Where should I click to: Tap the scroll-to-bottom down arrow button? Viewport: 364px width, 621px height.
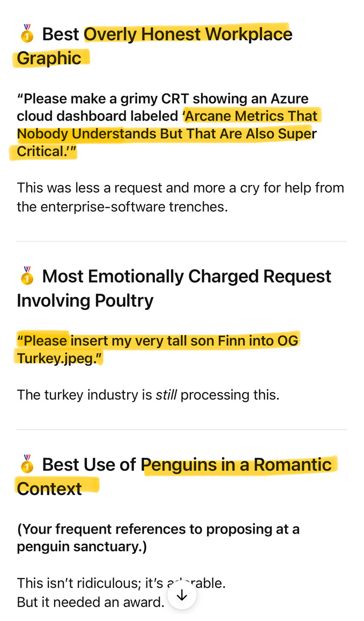(182, 595)
